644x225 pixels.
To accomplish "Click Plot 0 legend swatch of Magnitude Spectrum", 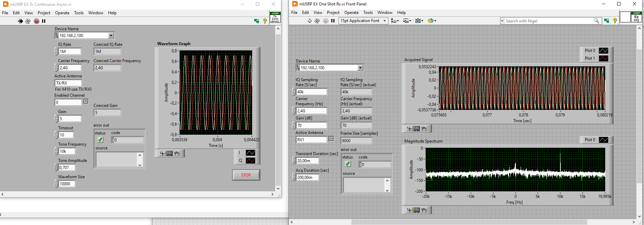I will [604, 140].
